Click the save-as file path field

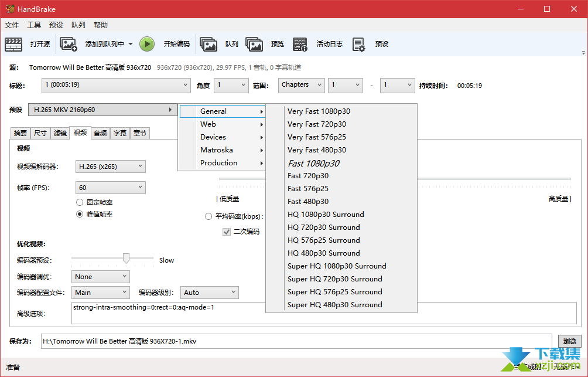(x=296, y=341)
